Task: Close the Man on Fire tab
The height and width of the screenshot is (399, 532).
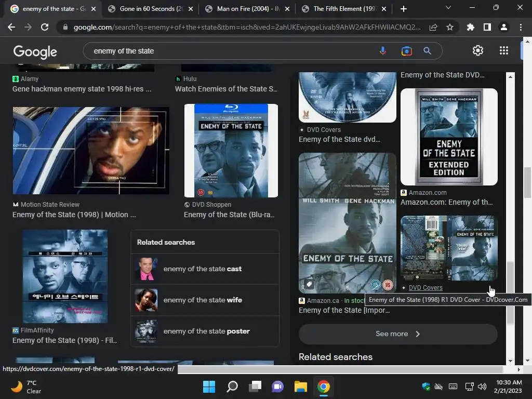Action: pyautogui.click(x=287, y=9)
